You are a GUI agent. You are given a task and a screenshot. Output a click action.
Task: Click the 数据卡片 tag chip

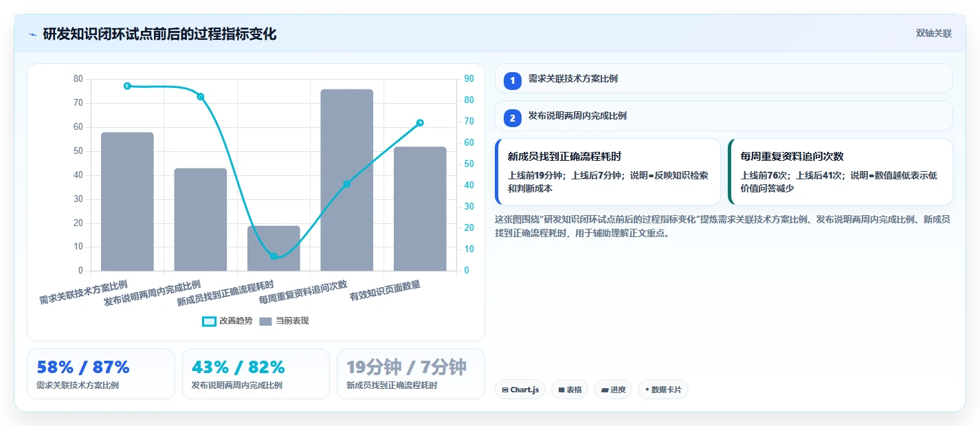pyautogui.click(x=663, y=390)
